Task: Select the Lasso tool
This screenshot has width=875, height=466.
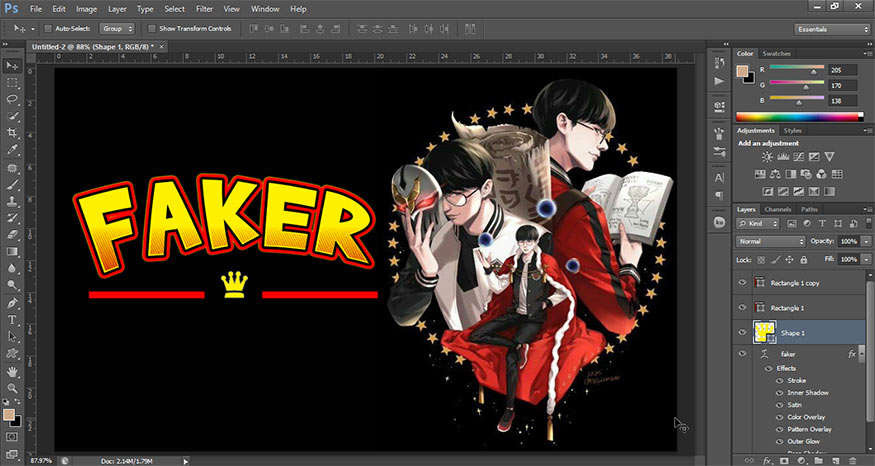Action: [12, 99]
